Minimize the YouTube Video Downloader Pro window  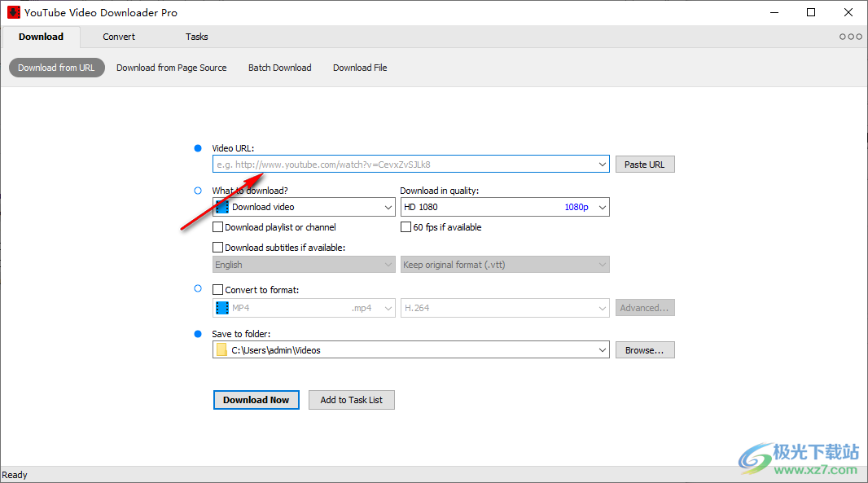pos(774,12)
